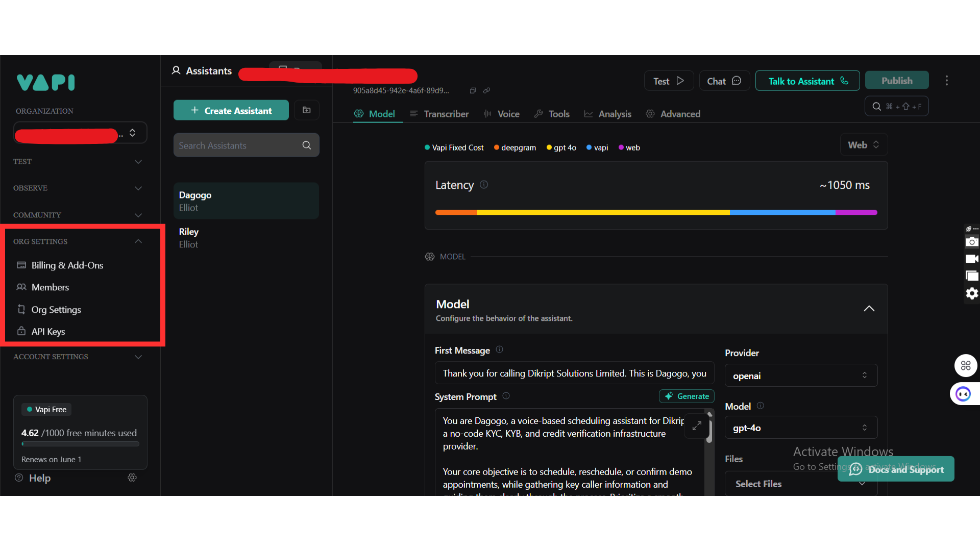Click the copy assistant ID icon

tap(473, 91)
